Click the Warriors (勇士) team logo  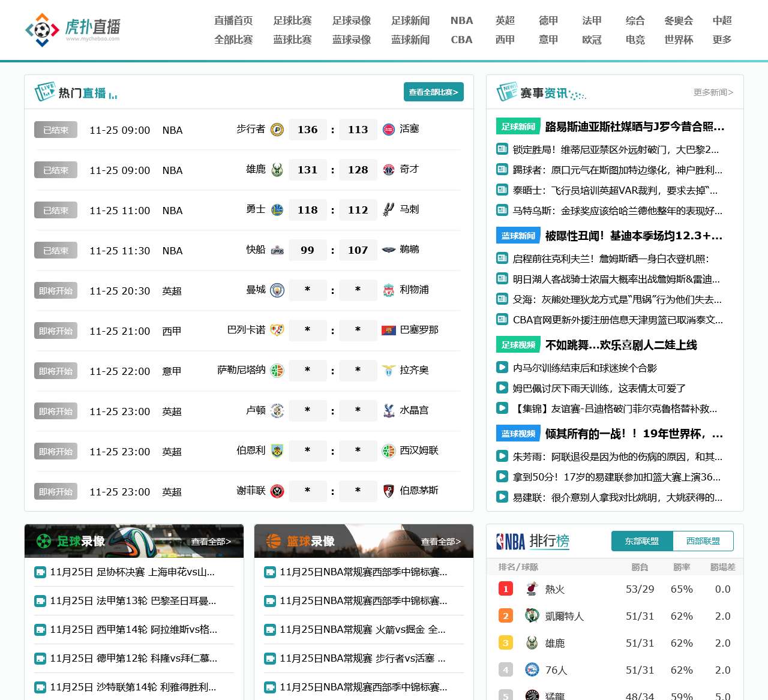coord(277,210)
